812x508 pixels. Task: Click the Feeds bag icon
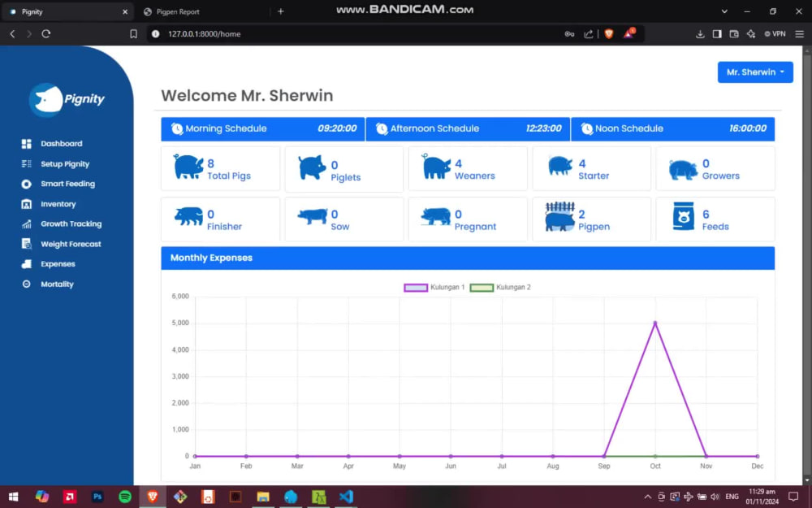684,216
